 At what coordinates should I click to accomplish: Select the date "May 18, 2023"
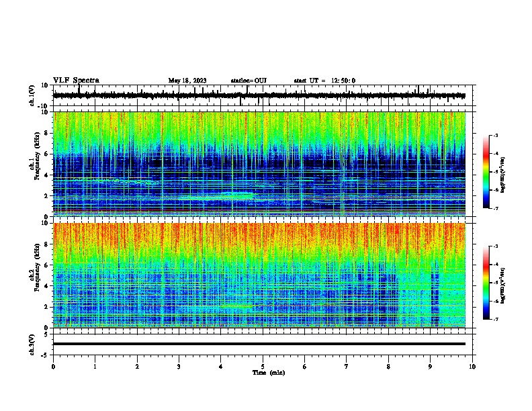[187, 81]
